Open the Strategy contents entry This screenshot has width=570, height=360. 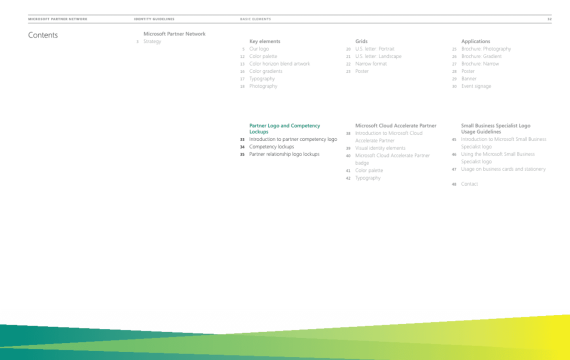[x=152, y=41]
